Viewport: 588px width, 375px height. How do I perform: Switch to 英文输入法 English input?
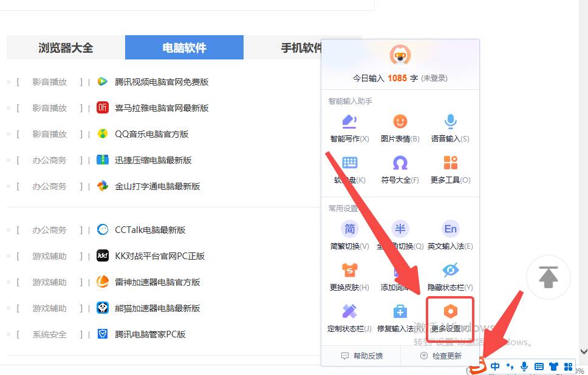click(450, 236)
